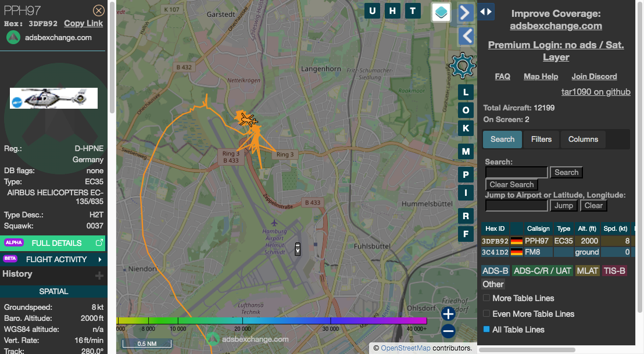Expand the Flight Activity arrow
644x354 pixels.
pos(100,259)
